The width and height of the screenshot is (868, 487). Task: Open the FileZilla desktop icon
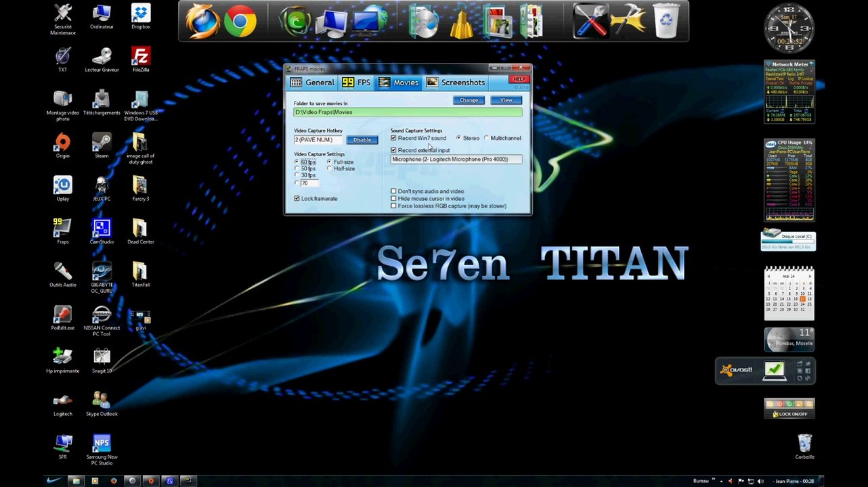[141, 60]
